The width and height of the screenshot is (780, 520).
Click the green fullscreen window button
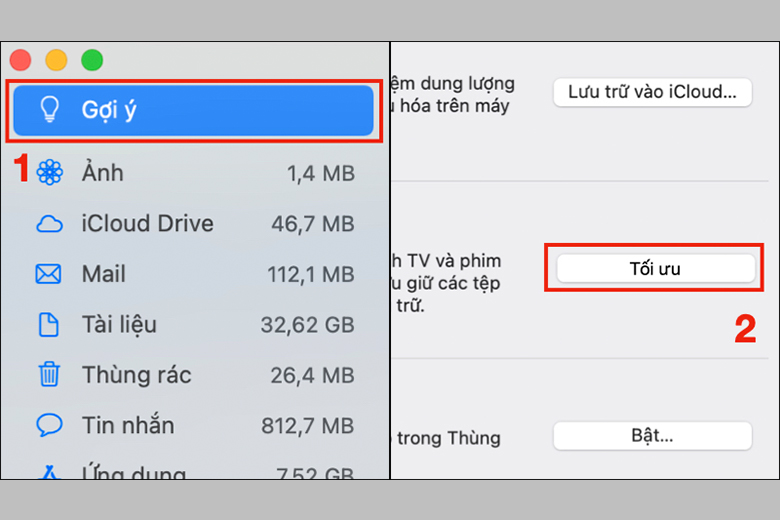(x=92, y=60)
